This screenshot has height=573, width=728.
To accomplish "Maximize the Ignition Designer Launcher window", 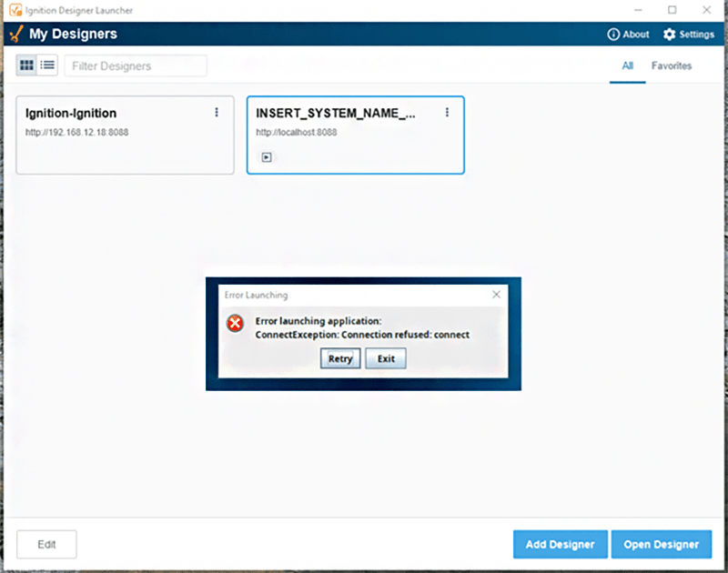I will pos(672,10).
